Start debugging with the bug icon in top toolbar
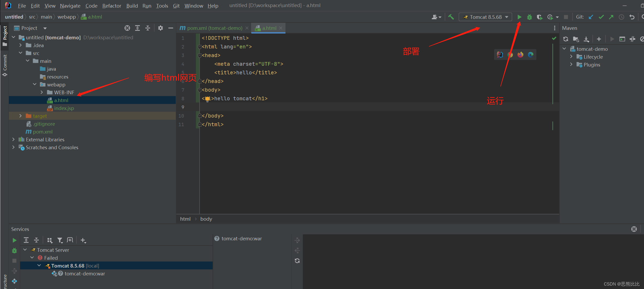Screen dimensions: 644x289 [529, 17]
